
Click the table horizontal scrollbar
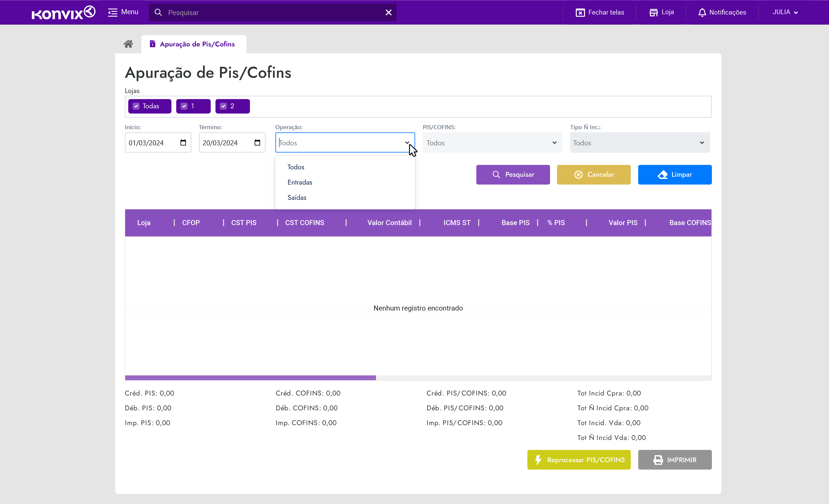coord(250,378)
